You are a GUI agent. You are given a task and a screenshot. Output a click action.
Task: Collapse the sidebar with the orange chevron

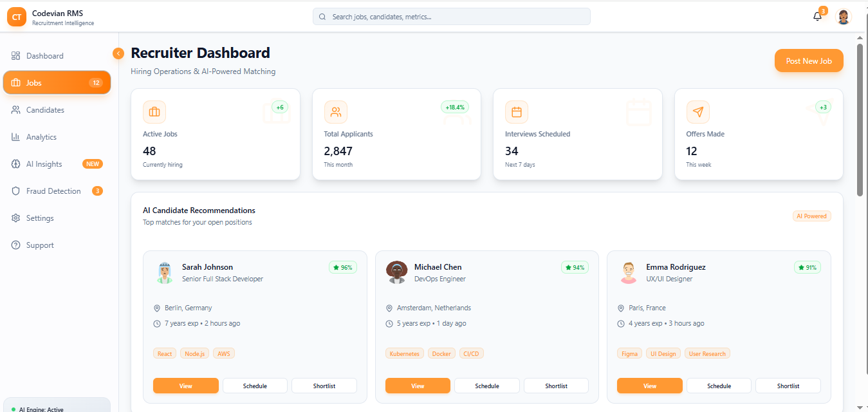pyautogui.click(x=118, y=53)
